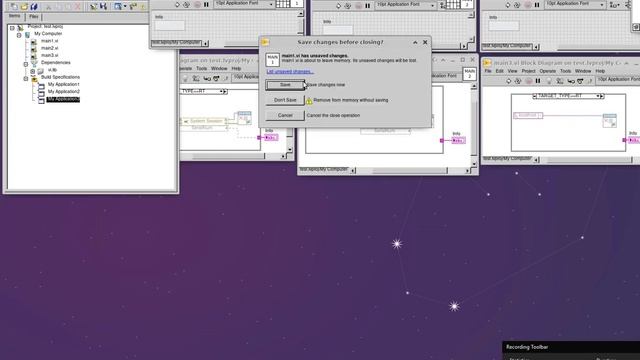Open Tools menu in main3.vi Block Diagram
This screenshot has width=640, height=360.
[x=565, y=71]
